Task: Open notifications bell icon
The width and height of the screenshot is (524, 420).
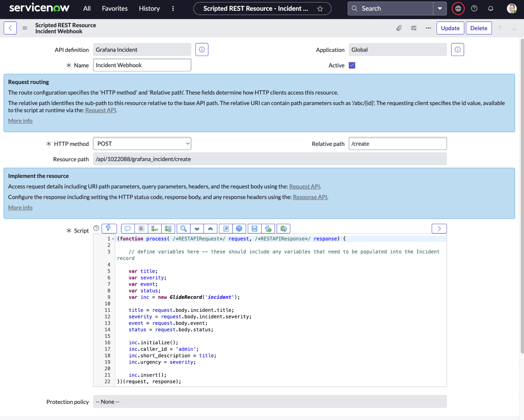Action: pyautogui.click(x=490, y=8)
